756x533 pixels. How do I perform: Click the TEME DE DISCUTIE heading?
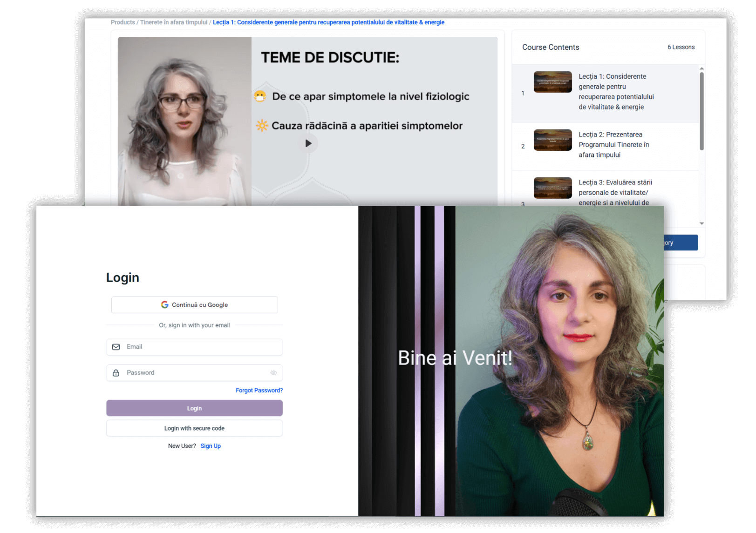pyautogui.click(x=330, y=57)
